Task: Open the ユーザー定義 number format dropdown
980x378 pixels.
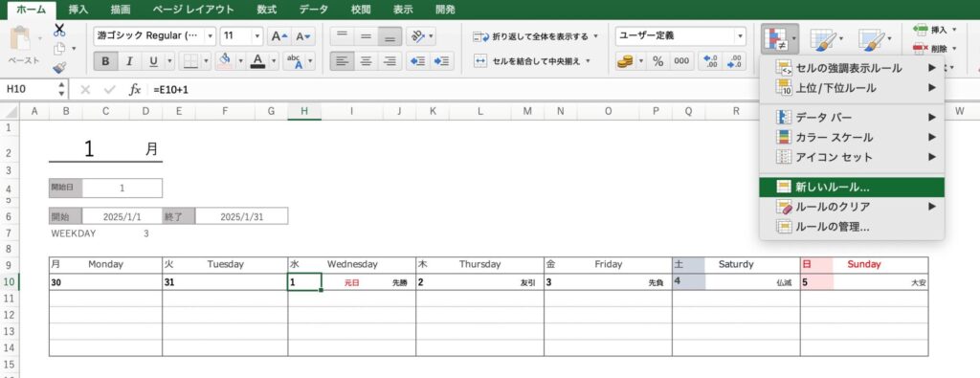Action: 741,36
